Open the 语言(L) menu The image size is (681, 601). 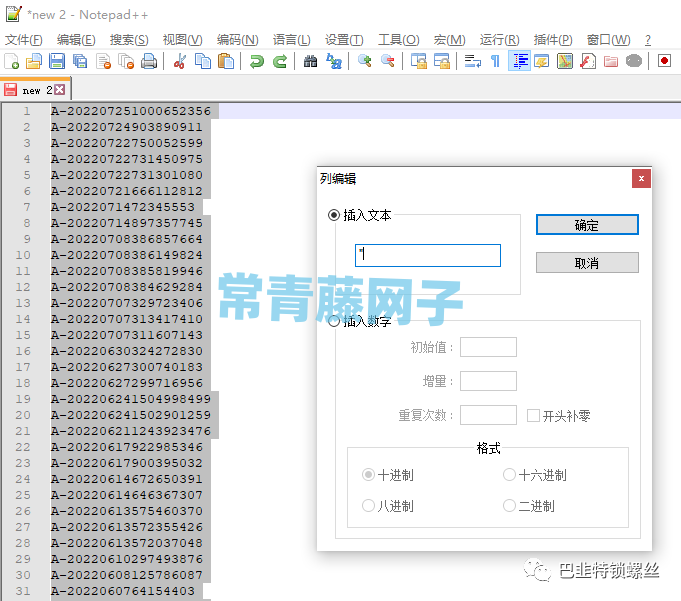(291, 40)
